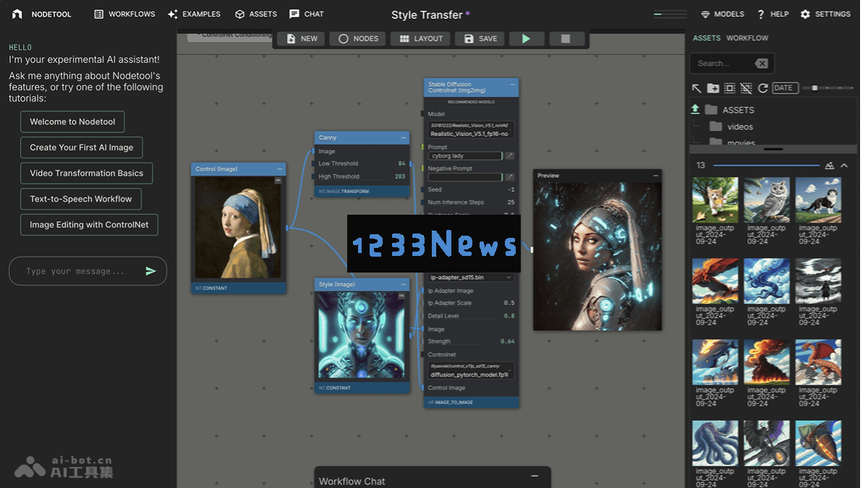Click the select all assets icon
Image resolution: width=868 pixels, height=488 pixels.
[x=729, y=88]
